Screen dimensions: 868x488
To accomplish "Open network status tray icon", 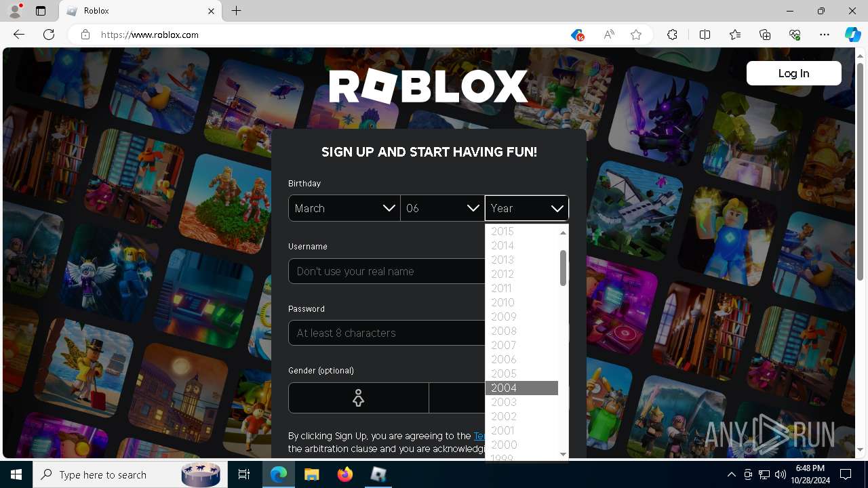I will 764,474.
